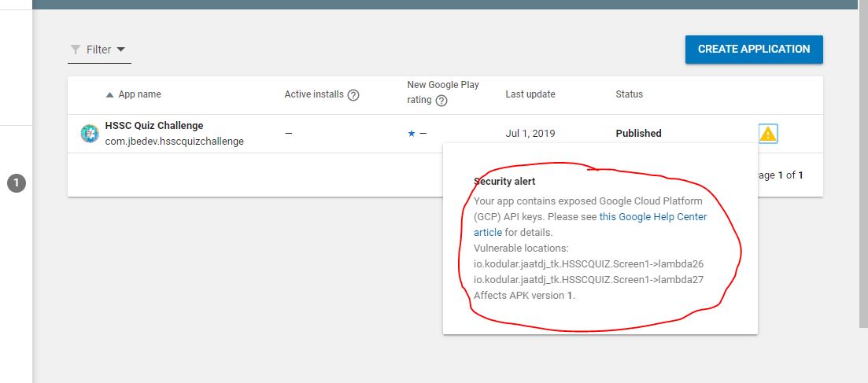
Task: Click the Active installs help icon
Action: point(353,95)
